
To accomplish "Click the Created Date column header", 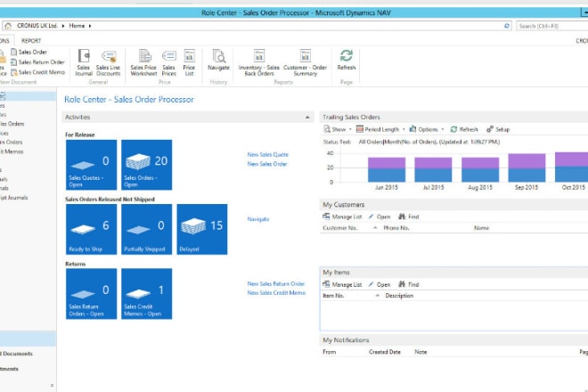I will tap(384, 352).
